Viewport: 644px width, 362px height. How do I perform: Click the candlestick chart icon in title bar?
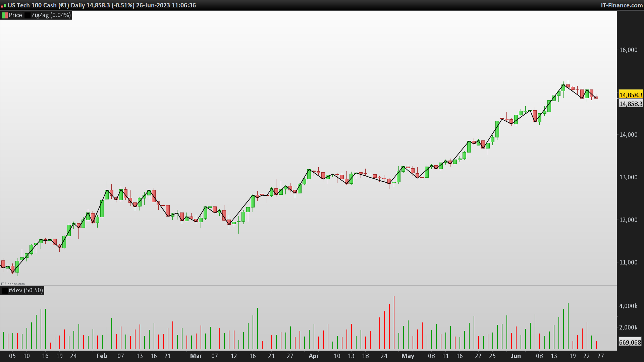pos(4,5)
